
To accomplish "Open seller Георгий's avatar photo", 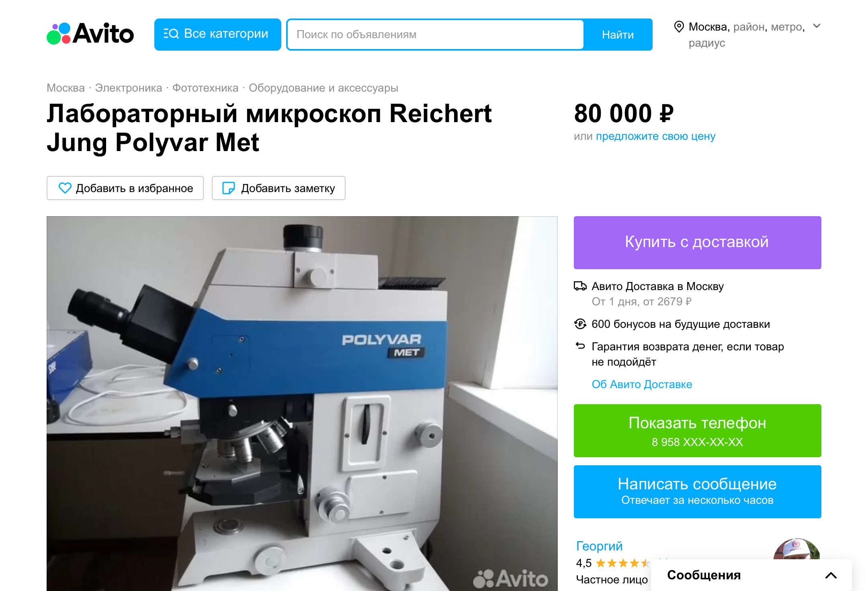I will (x=796, y=549).
